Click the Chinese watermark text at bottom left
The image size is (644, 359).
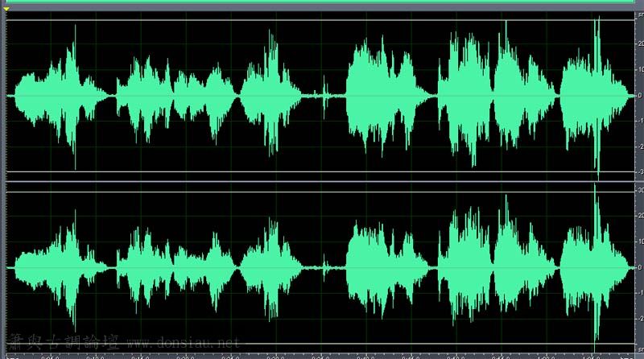coord(56,342)
